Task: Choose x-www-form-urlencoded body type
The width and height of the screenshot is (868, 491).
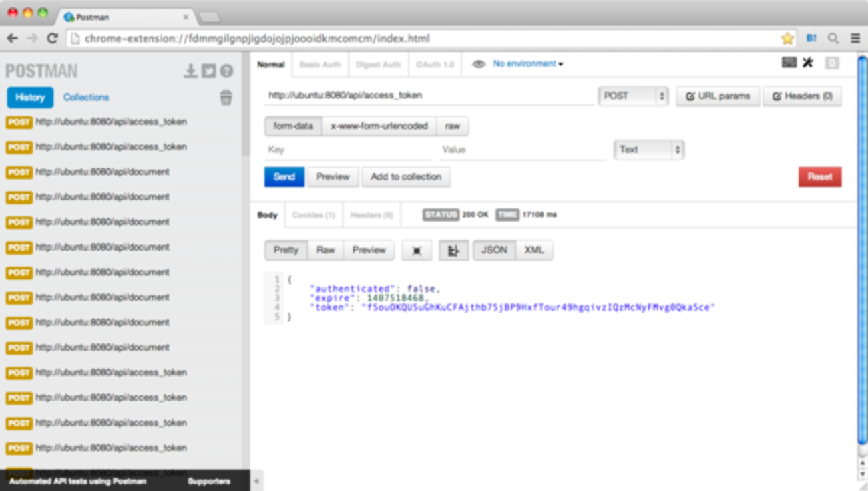Action: (379, 126)
